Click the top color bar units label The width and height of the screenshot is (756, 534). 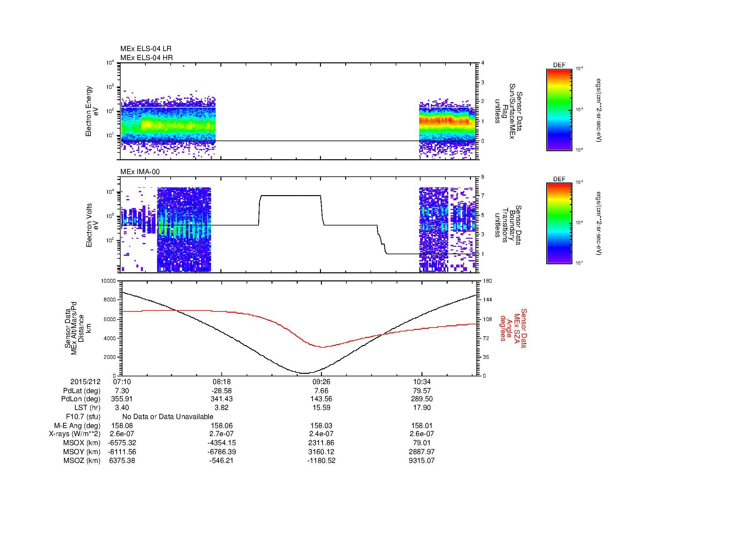click(x=598, y=110)
